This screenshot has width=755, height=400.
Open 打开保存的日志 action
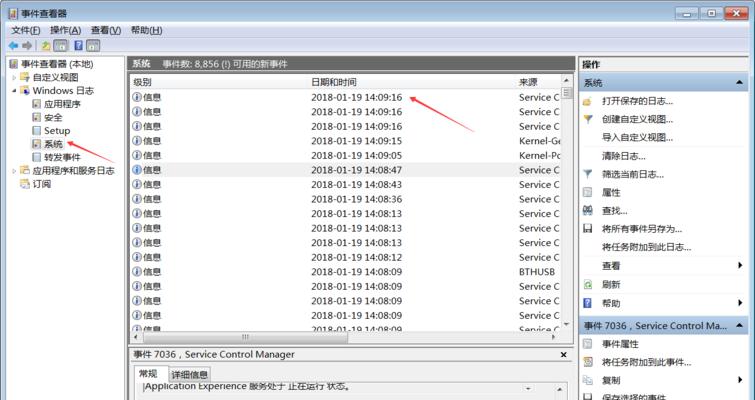coord(637,101)
